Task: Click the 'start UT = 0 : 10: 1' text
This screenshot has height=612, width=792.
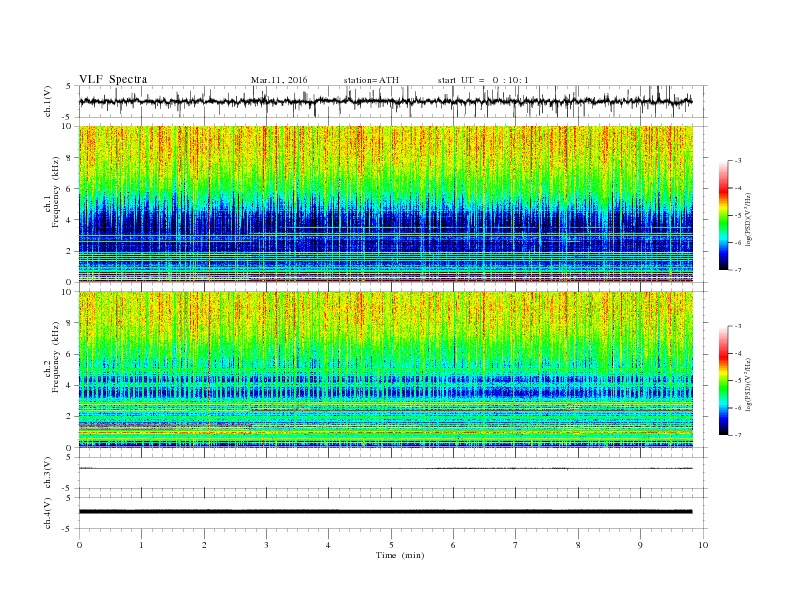Action: (x=483, y=80)
